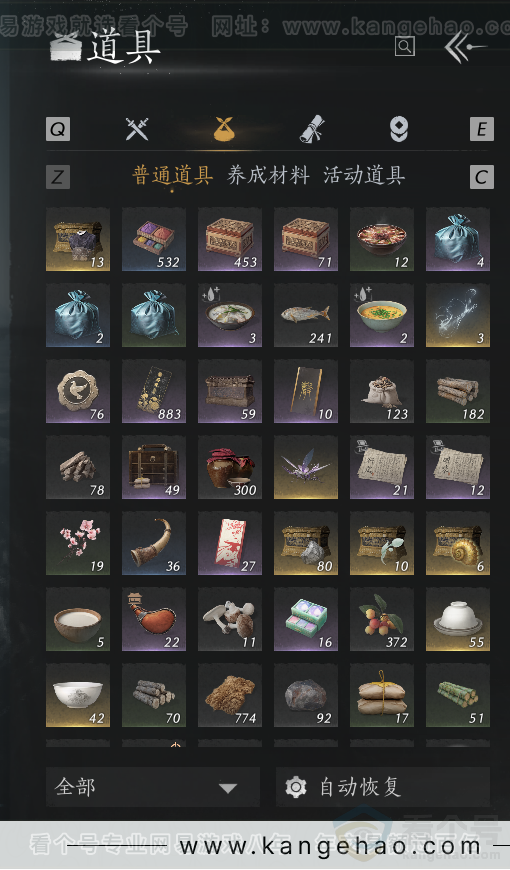
Task: Select the mushroom item with 11
Action: coord(230,619)
